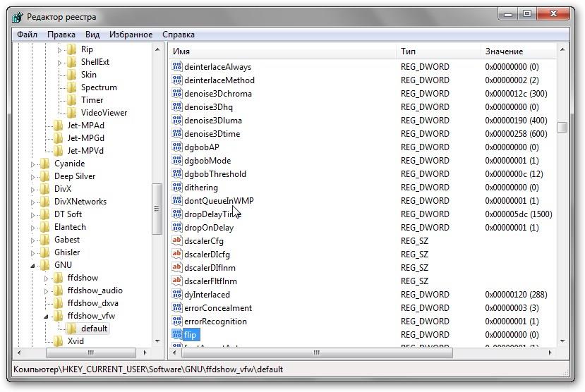The image size is (585, 392).
Task: Click the folder icon next to Spectrum
Action: tap(71, 87)
